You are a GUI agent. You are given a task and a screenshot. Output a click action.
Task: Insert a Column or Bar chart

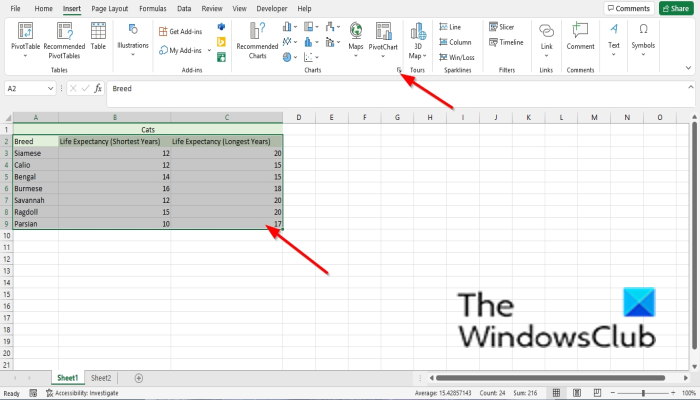tap(290, 27)
